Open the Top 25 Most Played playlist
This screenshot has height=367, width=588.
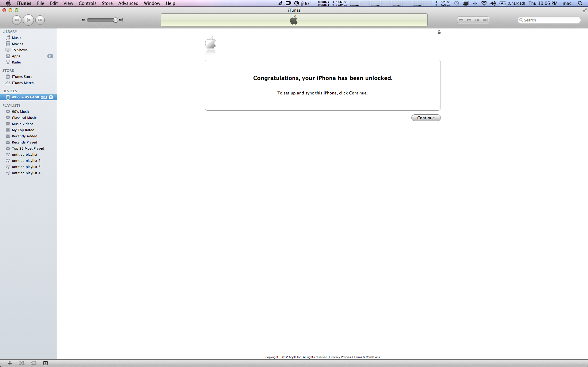pyautogui.click(x=28, y=148)
